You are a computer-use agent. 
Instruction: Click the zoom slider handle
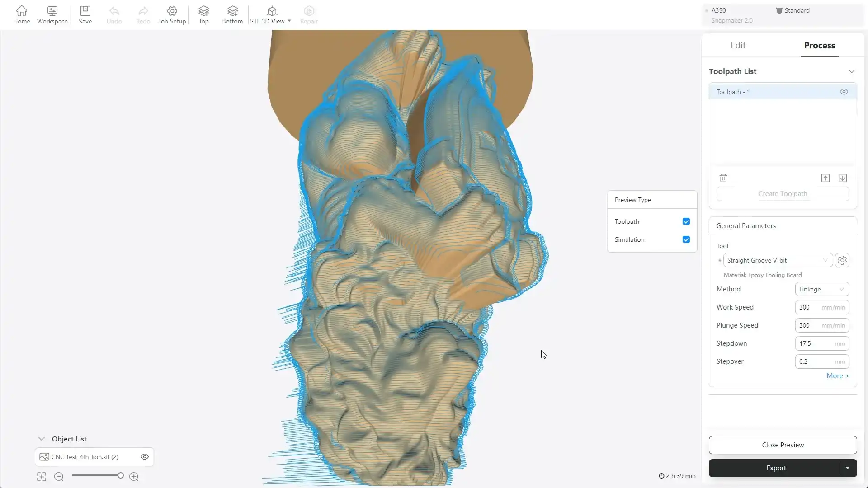(x=121, y=475)
